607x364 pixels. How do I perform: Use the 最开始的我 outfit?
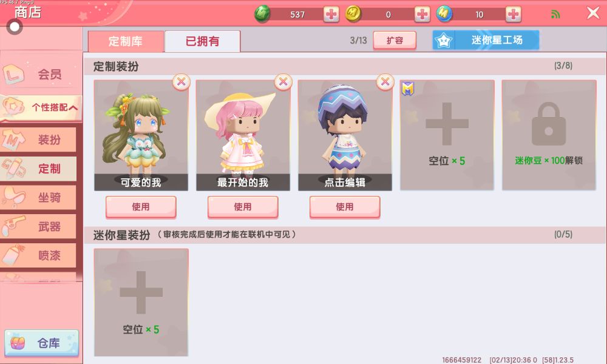(243, 207)
